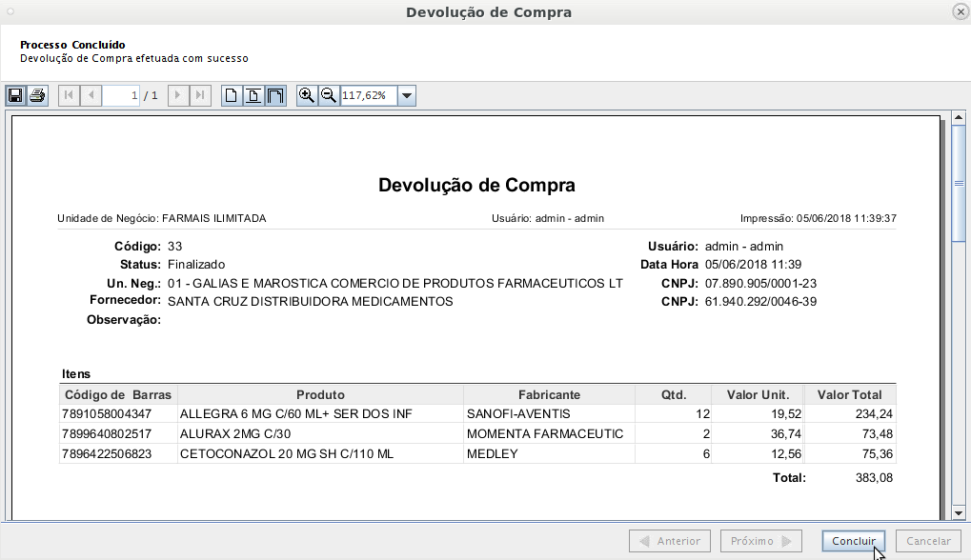Click the Produto column header

[x=320, y=395]
